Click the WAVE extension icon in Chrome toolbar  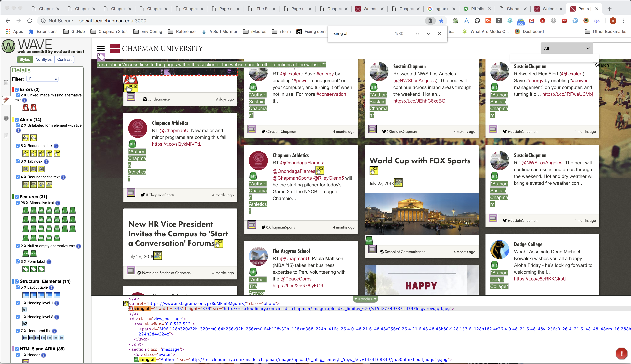pyautogui.click(x=456, y=21)
